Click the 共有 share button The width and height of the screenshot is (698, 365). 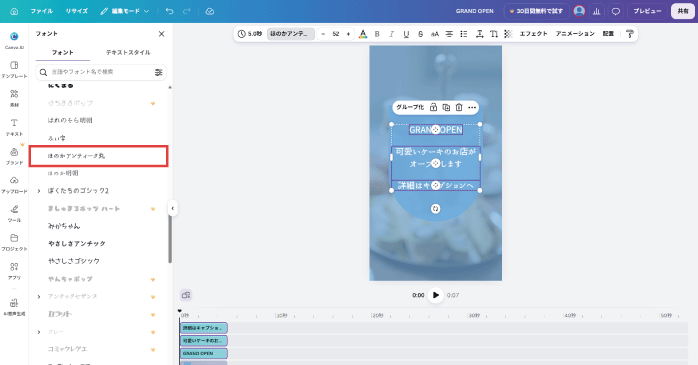pos(683,11)
